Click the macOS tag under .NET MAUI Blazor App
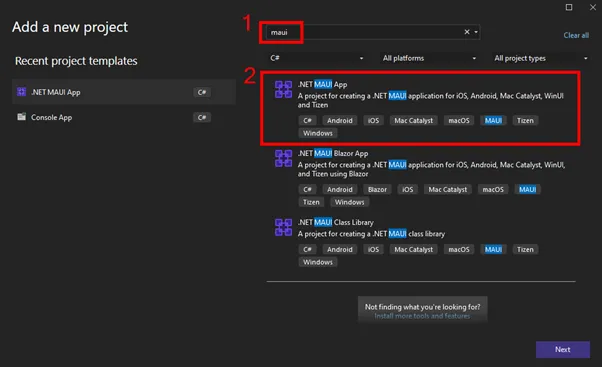Screen dimensions: 602x367 pos(493,189)
